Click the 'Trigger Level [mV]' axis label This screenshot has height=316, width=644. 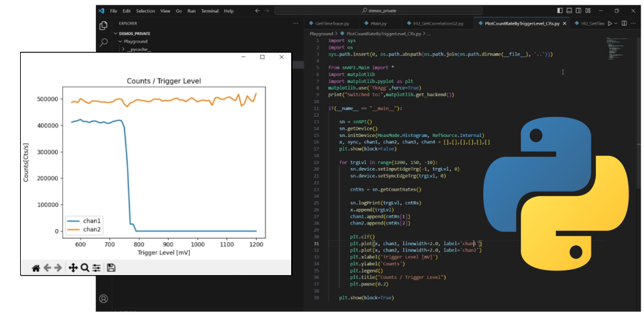click(164, 252)
